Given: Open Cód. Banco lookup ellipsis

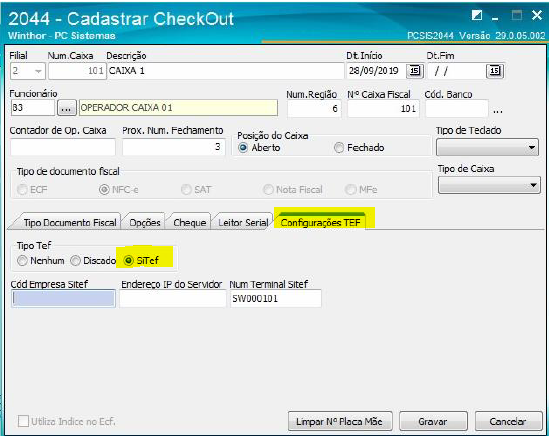Looking at the screenshot, I should [x=498, y=111].
